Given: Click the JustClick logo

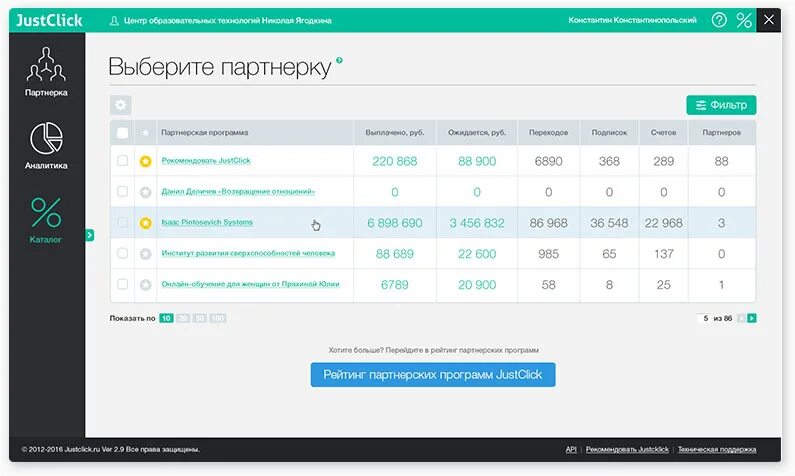Looking at the screenshot, I should click(49, 20).
